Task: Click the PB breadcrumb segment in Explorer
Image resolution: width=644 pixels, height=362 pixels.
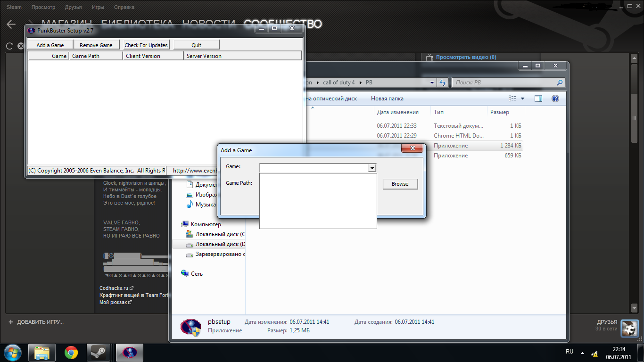Action: (369, 82)
